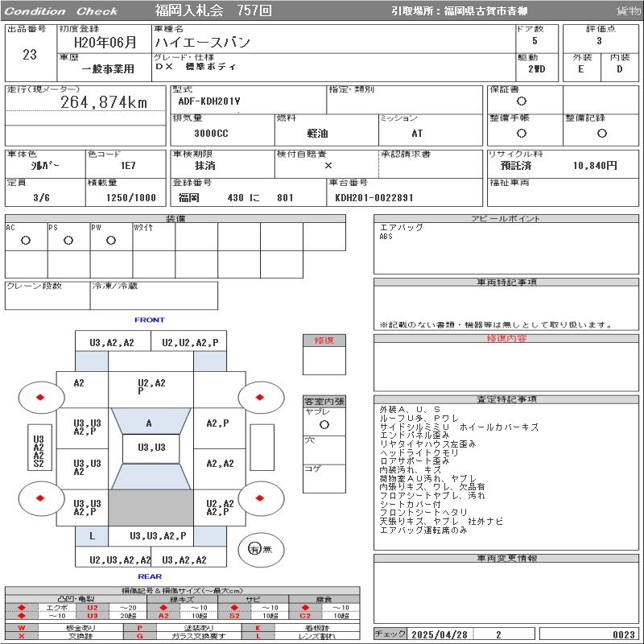Click the check date 2025/04/28
This screenshot has width=644, height=644.
[440, 634]
